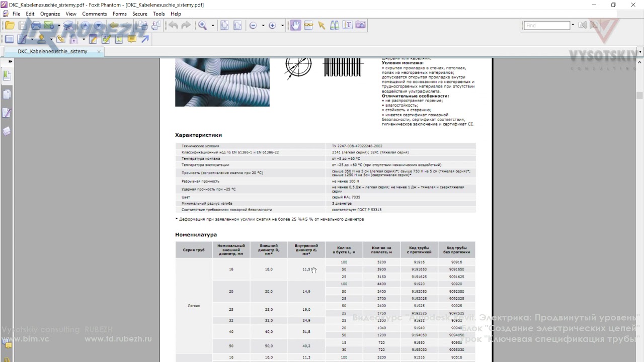Open the dropdown next to the Zoom tool
This screenshot has width=644, height=362.
[x=213, y=26]
